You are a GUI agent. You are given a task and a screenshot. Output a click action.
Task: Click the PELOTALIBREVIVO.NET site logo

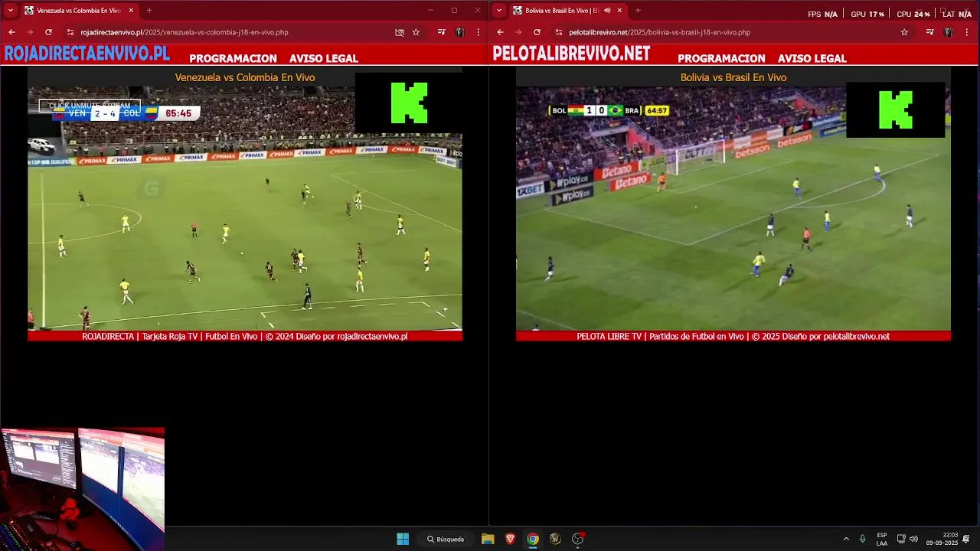coord(571,54)
